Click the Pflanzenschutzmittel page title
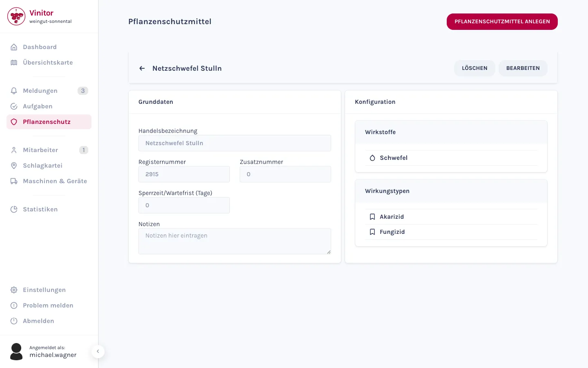The width and height of the screenshot is (588, 368). point(170,22)
